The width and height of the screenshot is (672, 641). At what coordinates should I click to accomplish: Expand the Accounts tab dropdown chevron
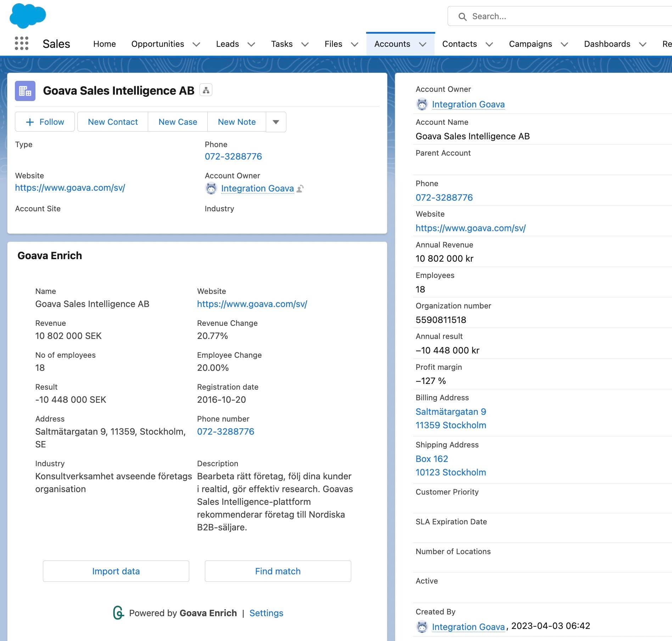422,44
